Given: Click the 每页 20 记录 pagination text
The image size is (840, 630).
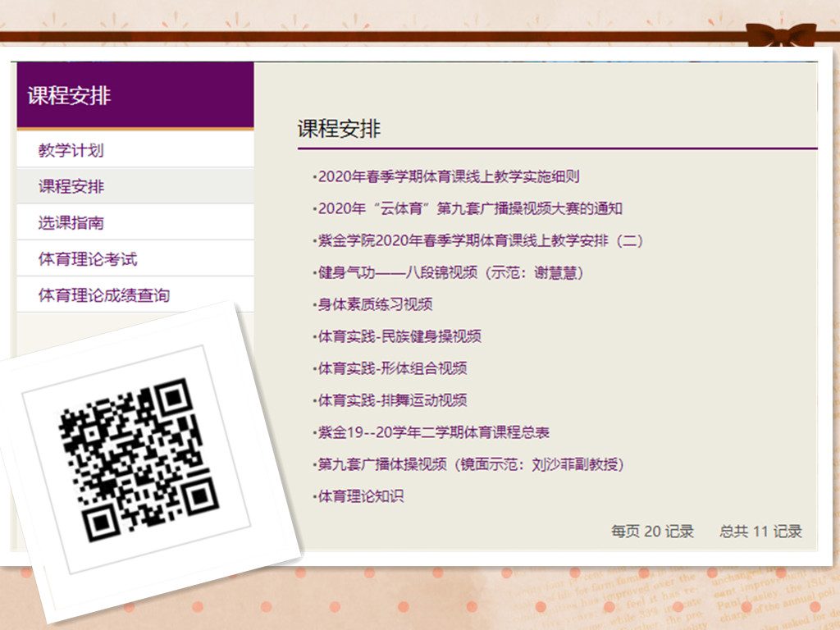Looking at the screenshot, I should [652, 532].
